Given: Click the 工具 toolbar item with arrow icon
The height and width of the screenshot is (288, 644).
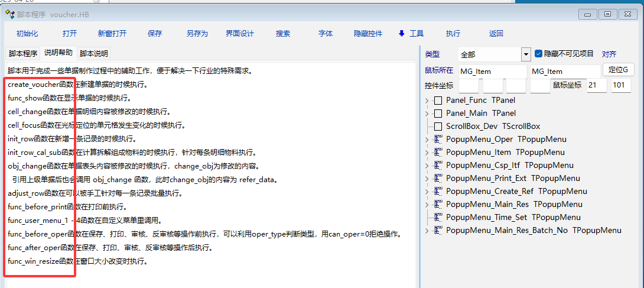Looking at the screenshot, I should [x=411, y=34].
